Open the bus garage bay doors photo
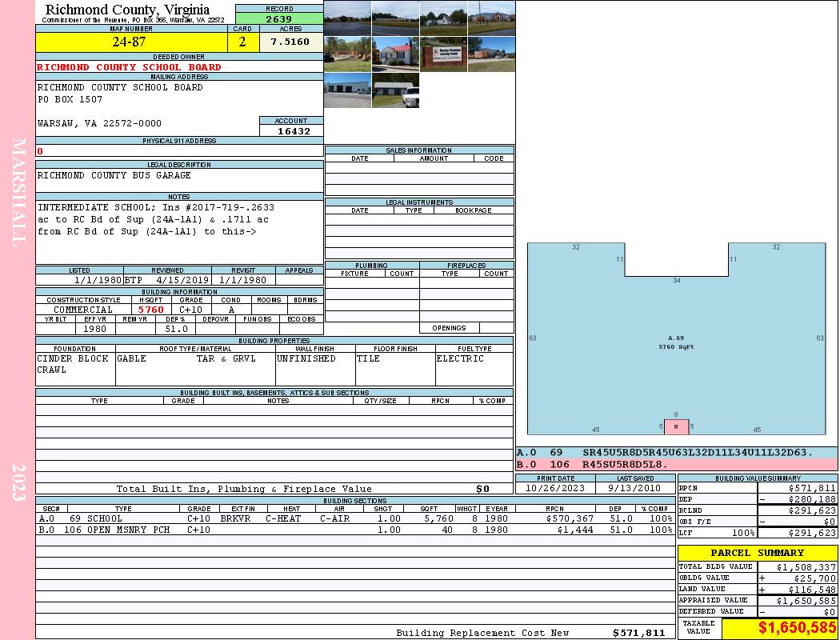The image size is (840, 640). (347, 90)
